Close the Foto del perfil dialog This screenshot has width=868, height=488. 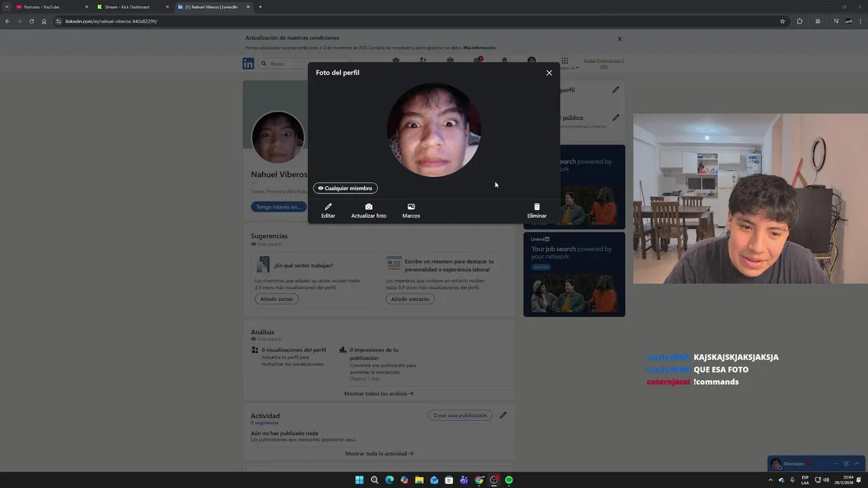(549, 73)
